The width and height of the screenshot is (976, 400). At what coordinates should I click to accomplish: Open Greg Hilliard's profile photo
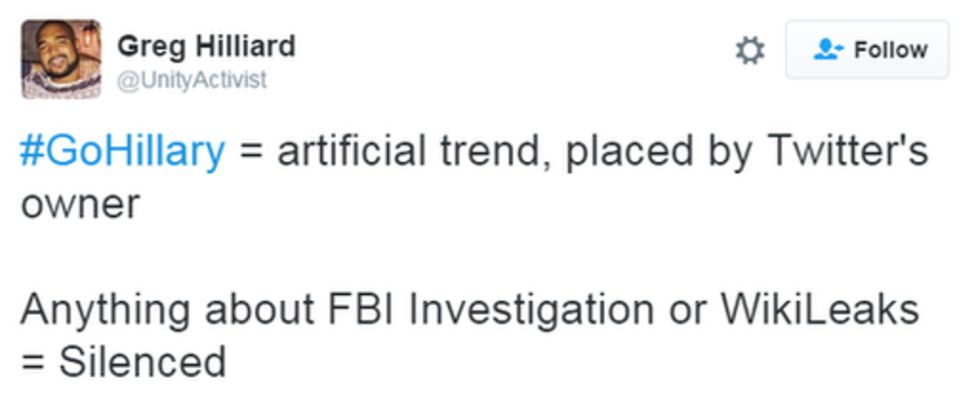(x=61, y=59)
